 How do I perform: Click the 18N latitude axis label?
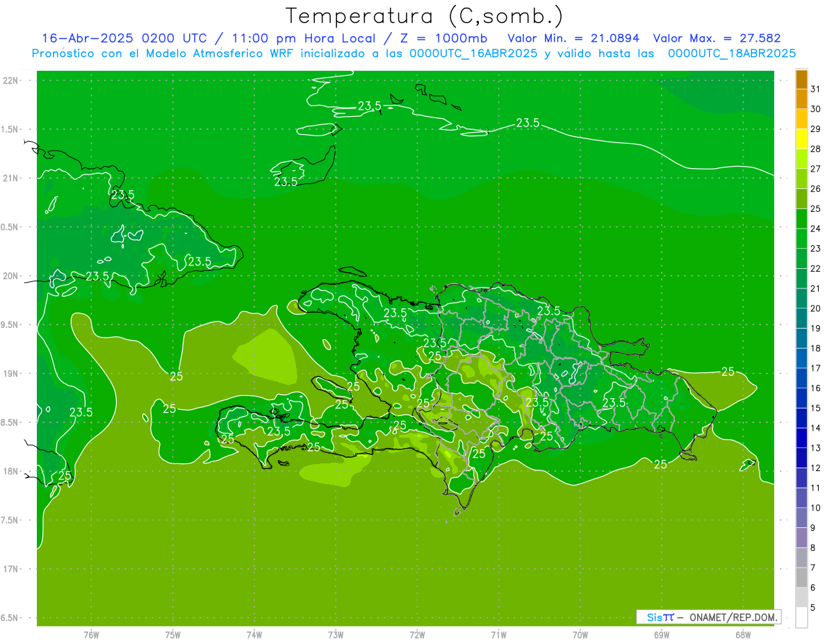11,471
